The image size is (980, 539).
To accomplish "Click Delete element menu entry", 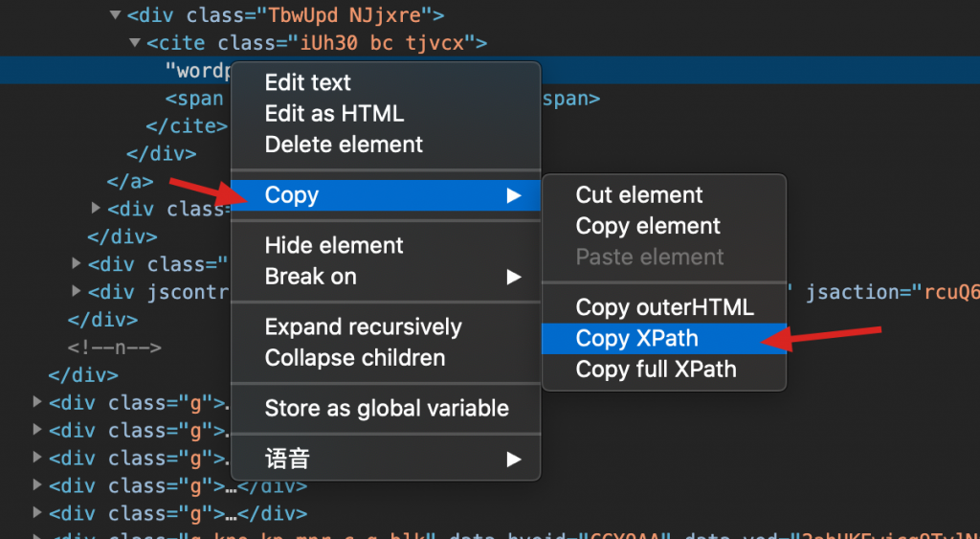I will [344, 145].
